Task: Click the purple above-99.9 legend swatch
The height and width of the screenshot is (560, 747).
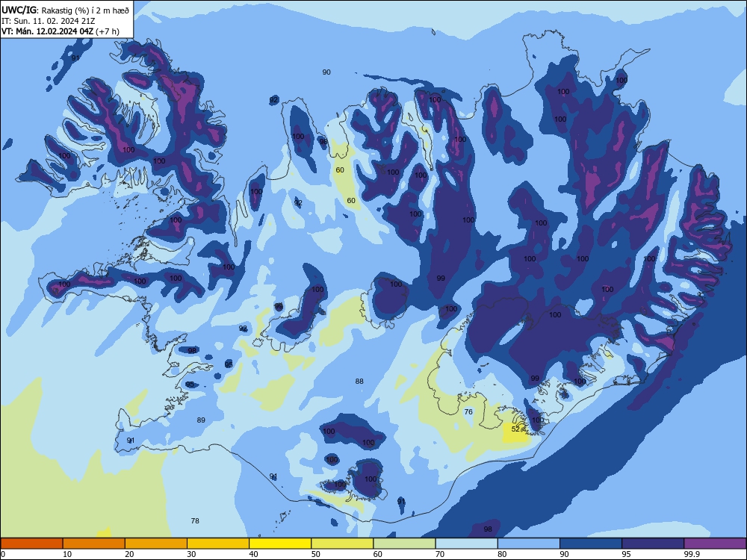Action: [715, 544]
